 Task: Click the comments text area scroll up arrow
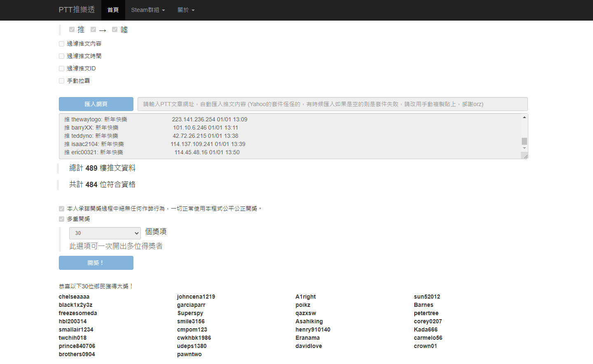click(524, 117)
